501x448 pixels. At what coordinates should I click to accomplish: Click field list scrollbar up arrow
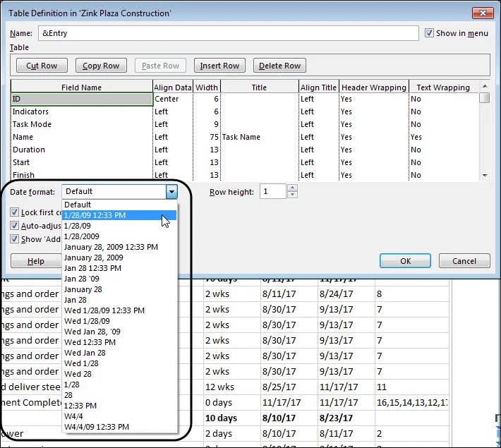[484, 86]
